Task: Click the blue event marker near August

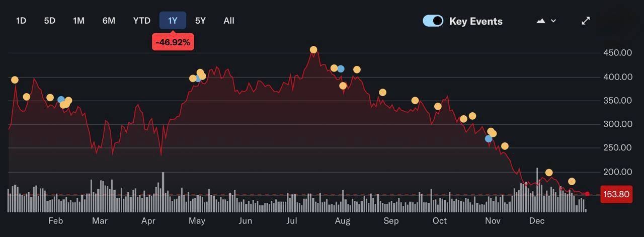Action: tap(341, 69)
